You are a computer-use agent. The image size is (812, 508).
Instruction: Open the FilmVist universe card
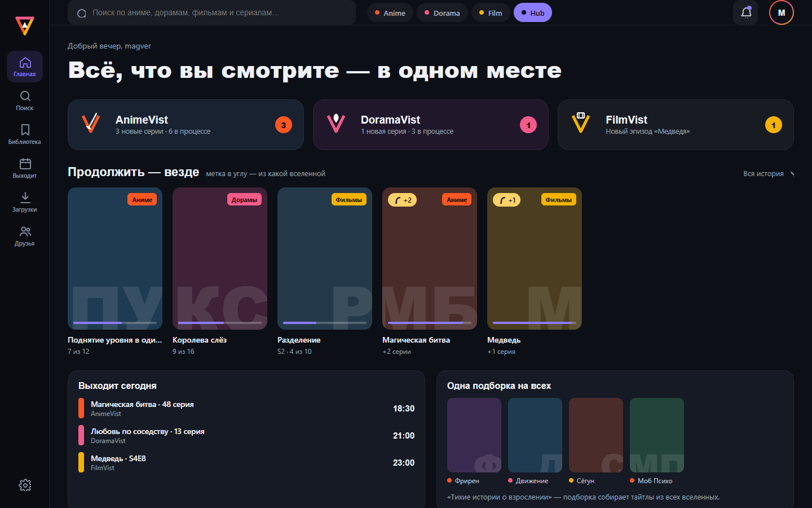[676, 125]
